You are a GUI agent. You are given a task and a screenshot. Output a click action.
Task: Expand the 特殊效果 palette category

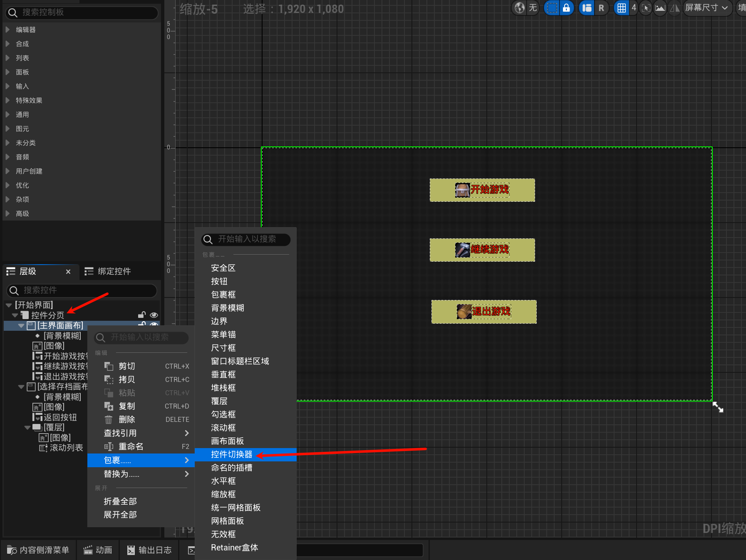(x=7, y=100)
